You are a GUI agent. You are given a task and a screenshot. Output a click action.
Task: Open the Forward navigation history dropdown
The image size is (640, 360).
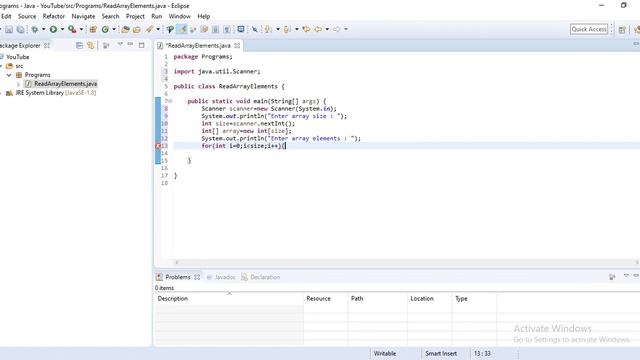click(x=346, y=29)
